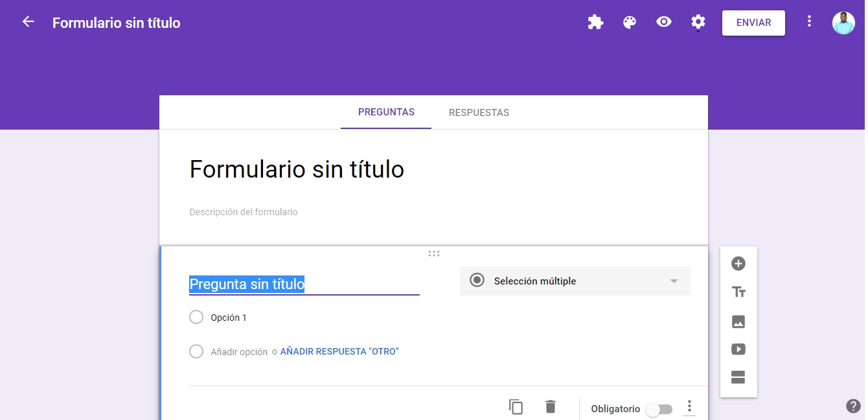Screen dimensions: 868x420
Task: Add a section from the sidebar
Action: (x=738, y=378)
